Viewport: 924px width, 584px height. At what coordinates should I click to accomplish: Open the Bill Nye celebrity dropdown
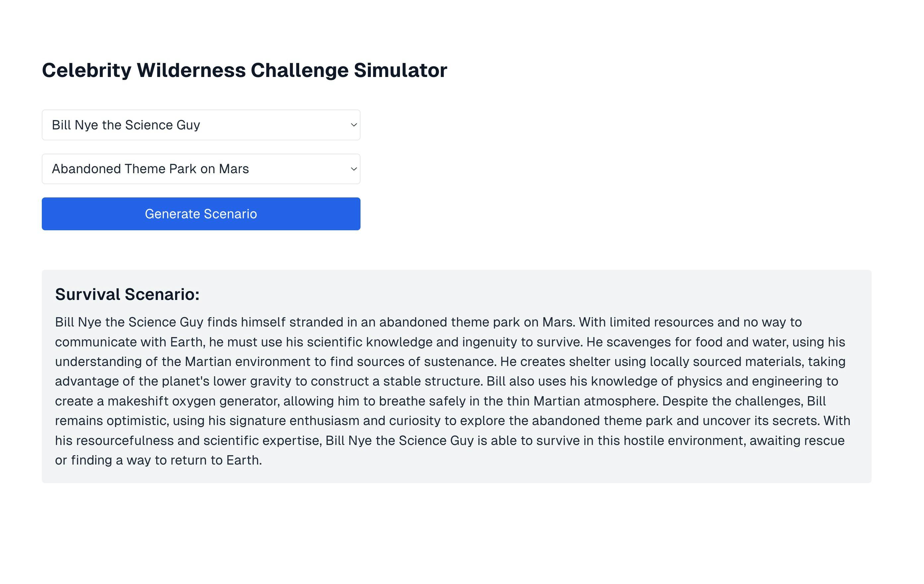[201, 125]
